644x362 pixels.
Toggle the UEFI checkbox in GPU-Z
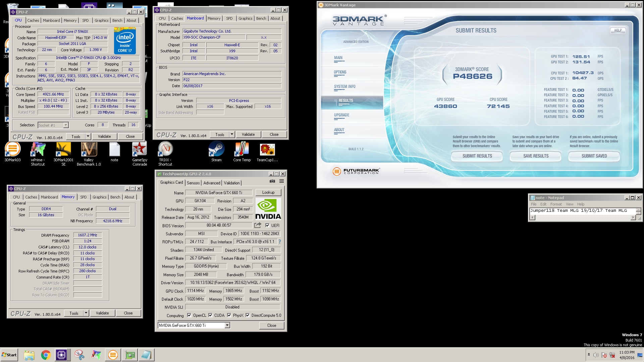(x=267, y=225)
